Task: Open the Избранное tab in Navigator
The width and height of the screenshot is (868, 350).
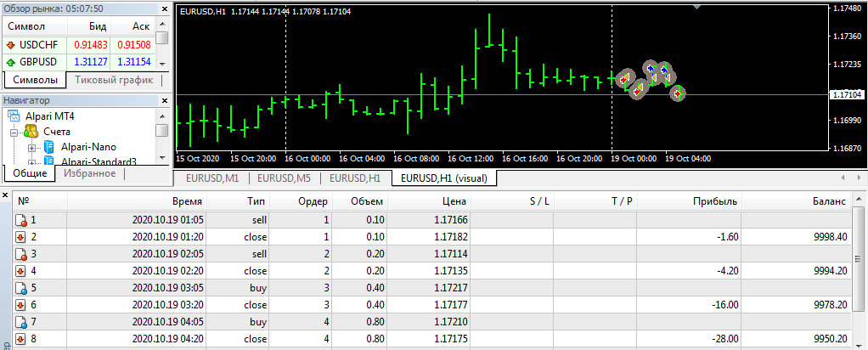Action: pos(90,173)
